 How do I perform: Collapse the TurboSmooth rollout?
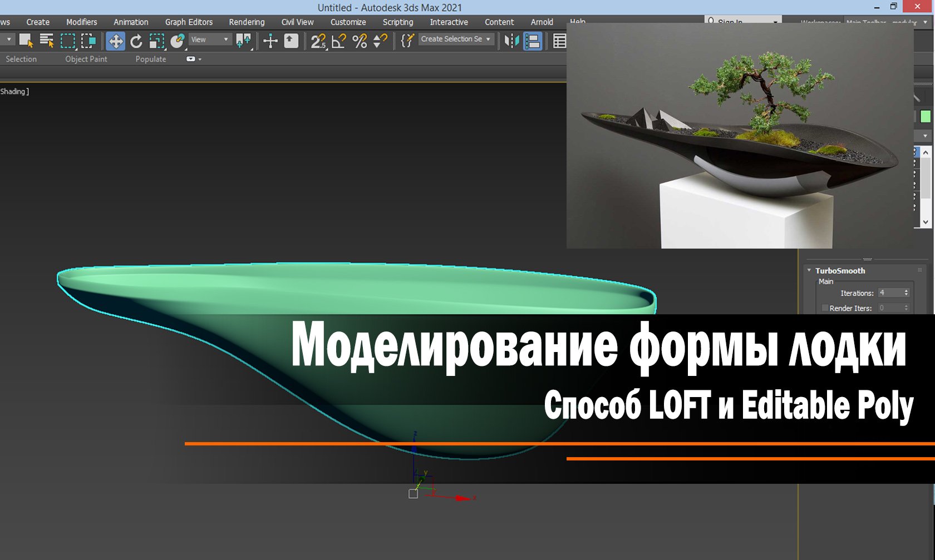point(809,270)
